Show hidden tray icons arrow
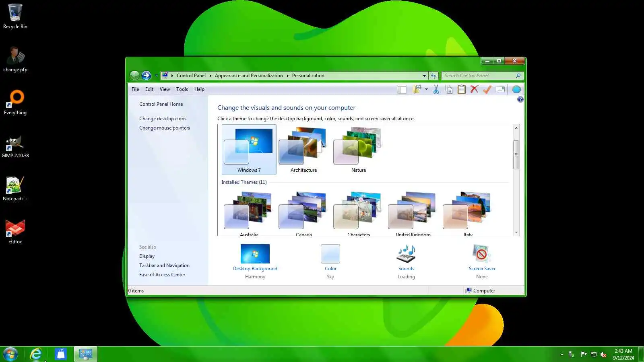The image size is (644, 362). tap(562, 354)
